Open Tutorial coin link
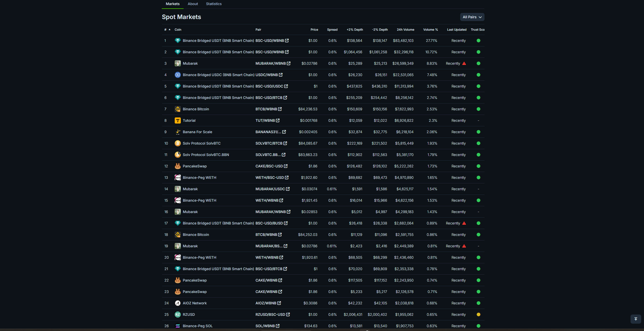Viewport: 644px width, 331px height. tap(189, 120)
